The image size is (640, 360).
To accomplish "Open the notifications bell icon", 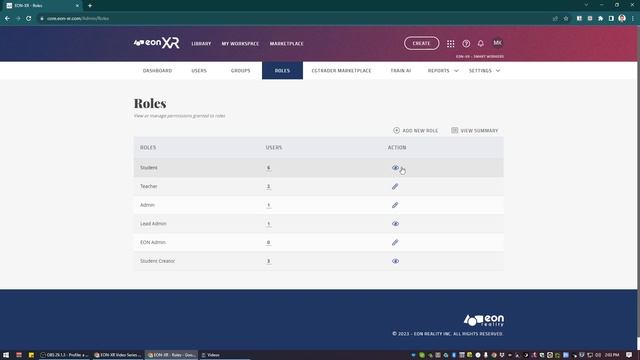I will tap(480, 43).
